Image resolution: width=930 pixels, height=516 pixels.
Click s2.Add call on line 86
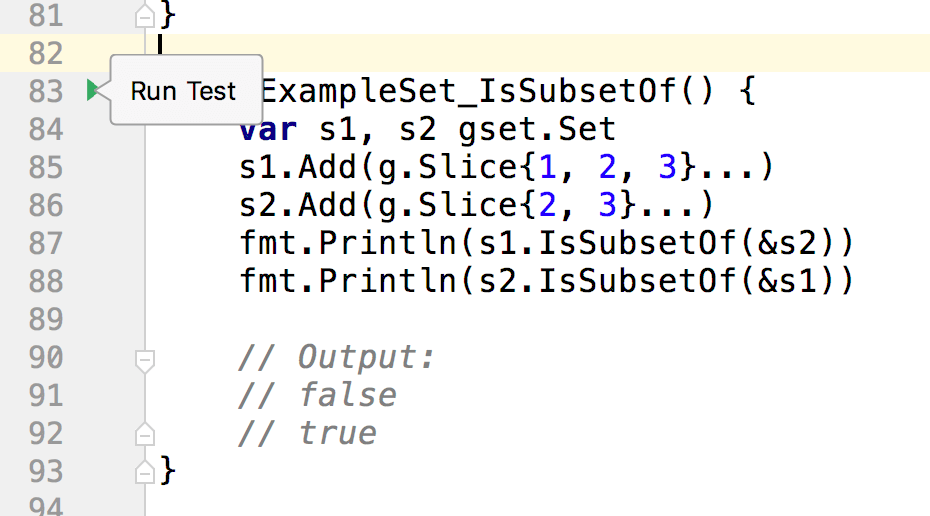pos(298,205)
